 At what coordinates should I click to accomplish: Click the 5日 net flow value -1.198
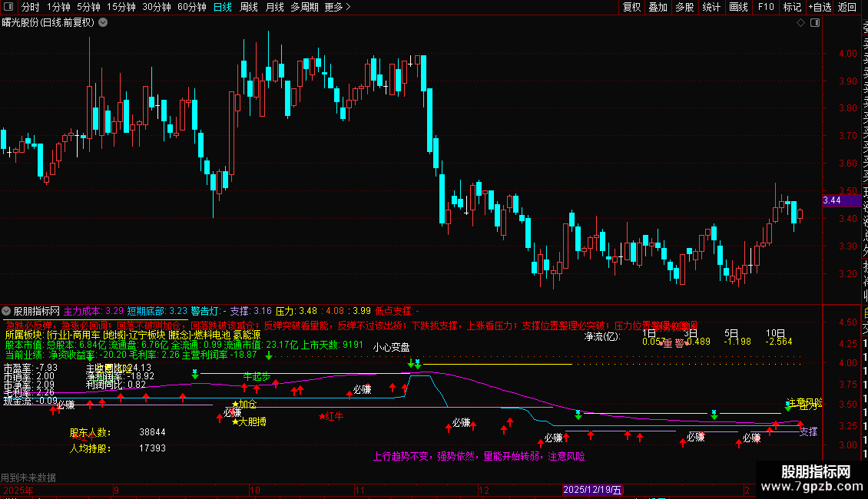coord(737,342)
